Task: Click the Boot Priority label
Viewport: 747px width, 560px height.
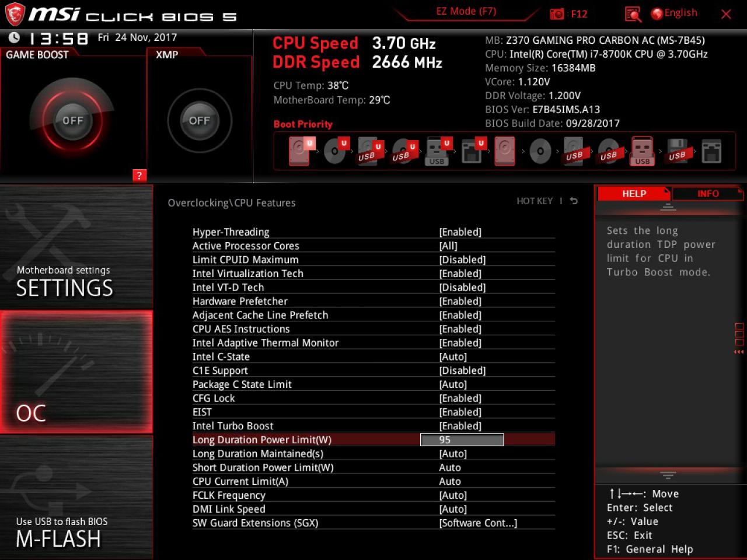Action: [x=303, y=124]
